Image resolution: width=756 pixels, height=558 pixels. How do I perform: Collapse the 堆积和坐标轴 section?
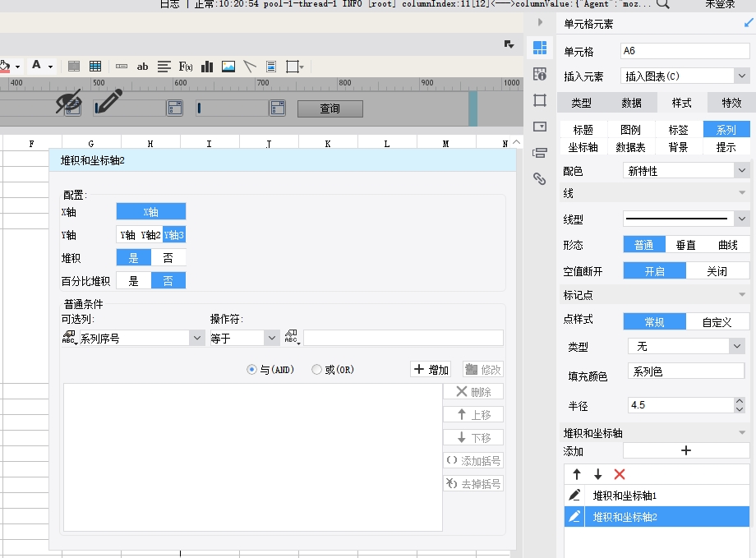tap(742, 432)
